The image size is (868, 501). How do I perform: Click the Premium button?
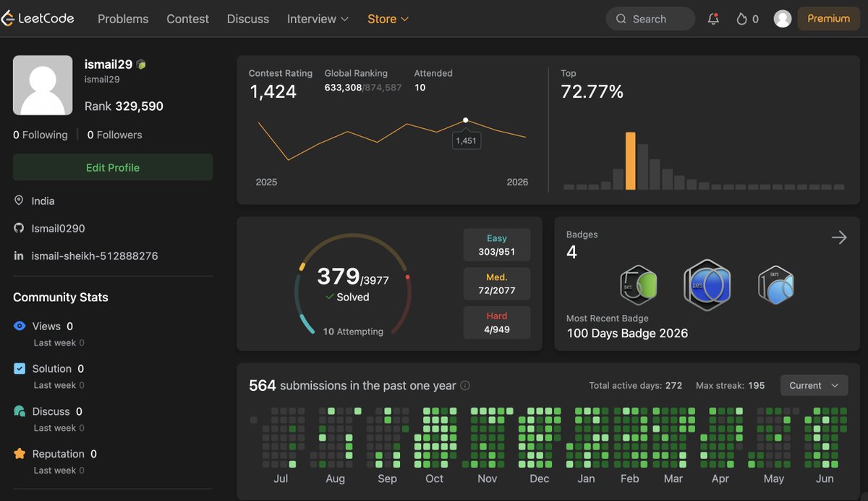coord(829,19)
